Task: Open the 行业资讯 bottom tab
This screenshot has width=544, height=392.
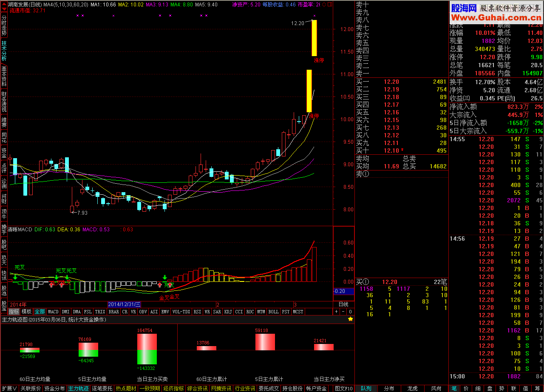Action: pos(245,389)
